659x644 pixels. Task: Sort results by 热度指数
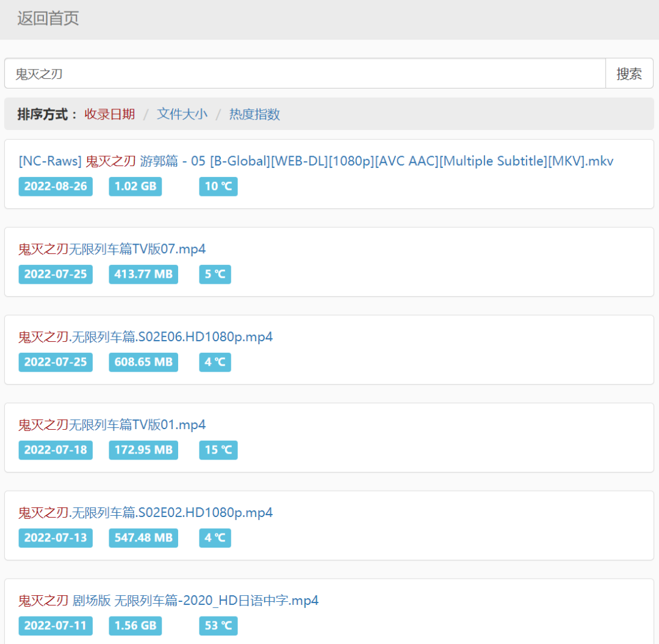click(x=254, y=114)
